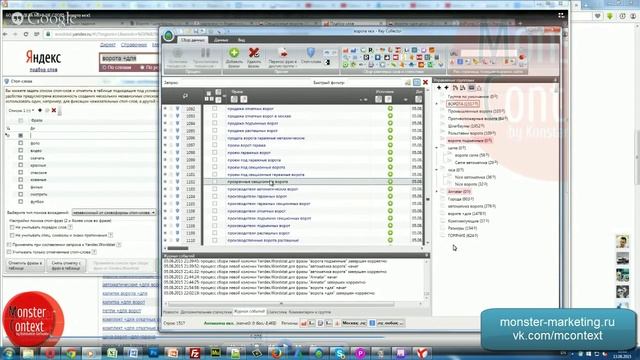Viewport: 640px width, 360px height.
Task: Toggle "Учитывать только отмеченные стоп-слова" checkbox
Action: 9,252
